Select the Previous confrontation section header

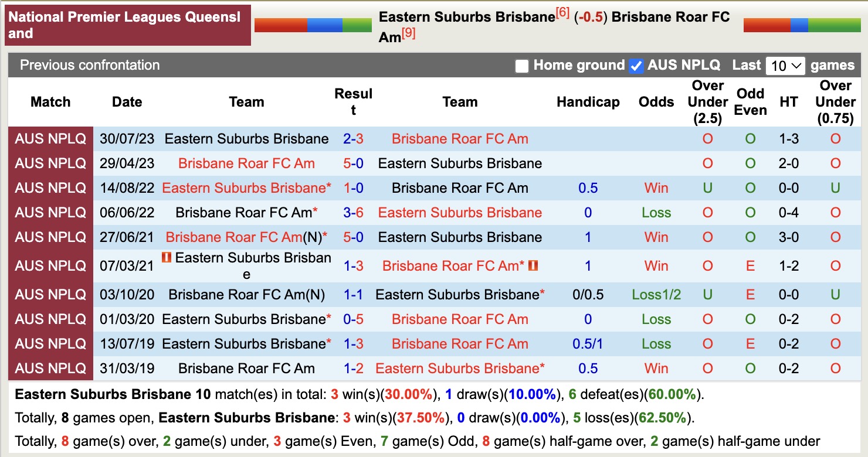[89, 66]
